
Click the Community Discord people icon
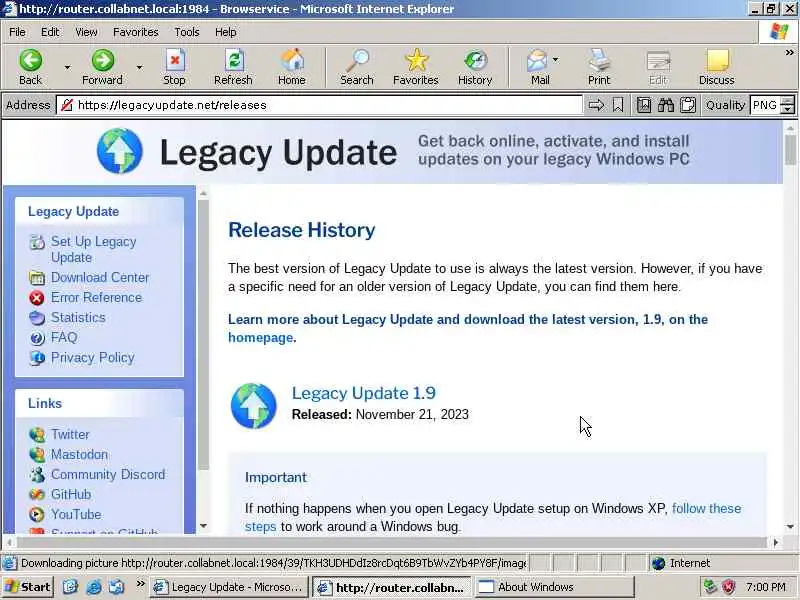pyautogui.click(x=37, y=474)
